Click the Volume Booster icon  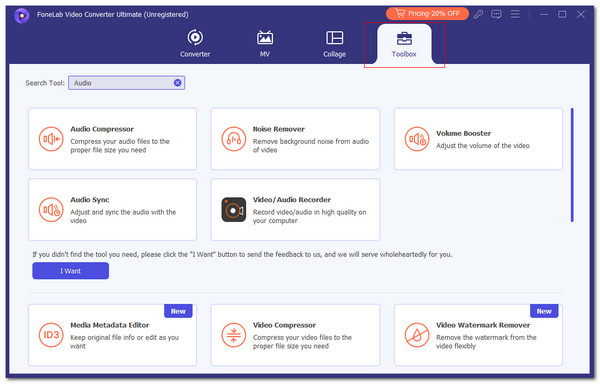click(417, 139)
